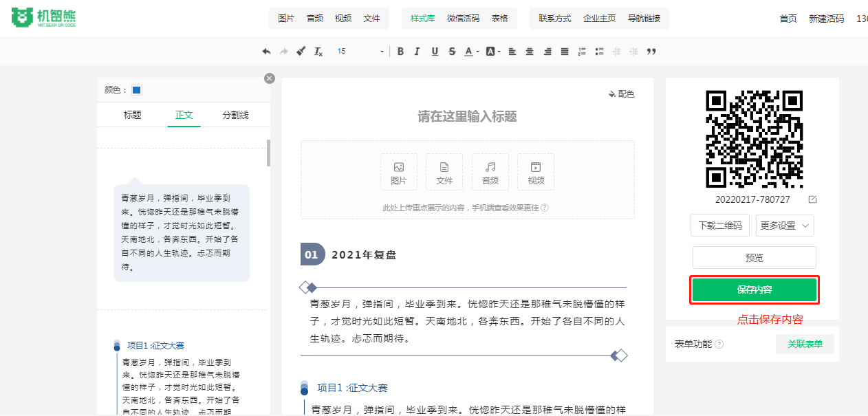Click the clear formatting icon
Screen dimensions: 868x416
[318, 52]
